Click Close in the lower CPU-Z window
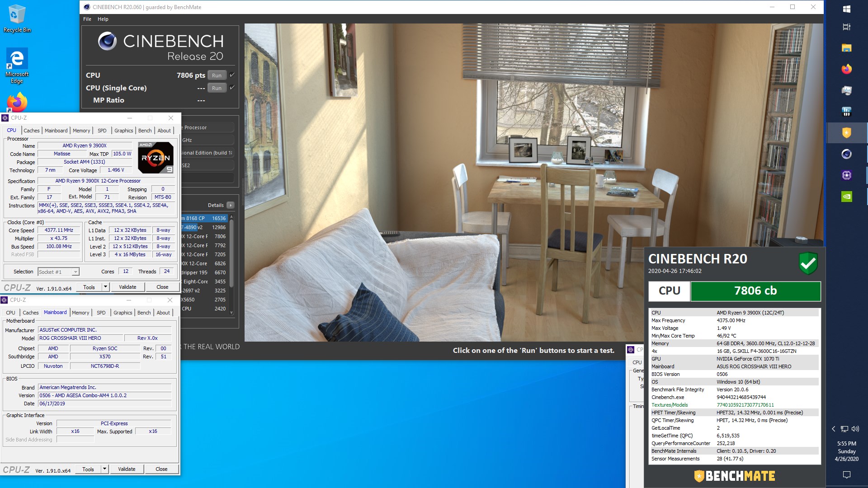 tap(161, 469)
